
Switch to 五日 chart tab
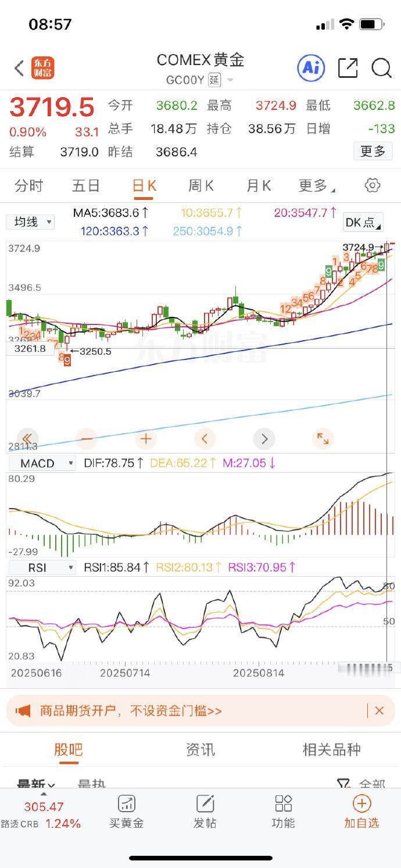click(86, 185)
